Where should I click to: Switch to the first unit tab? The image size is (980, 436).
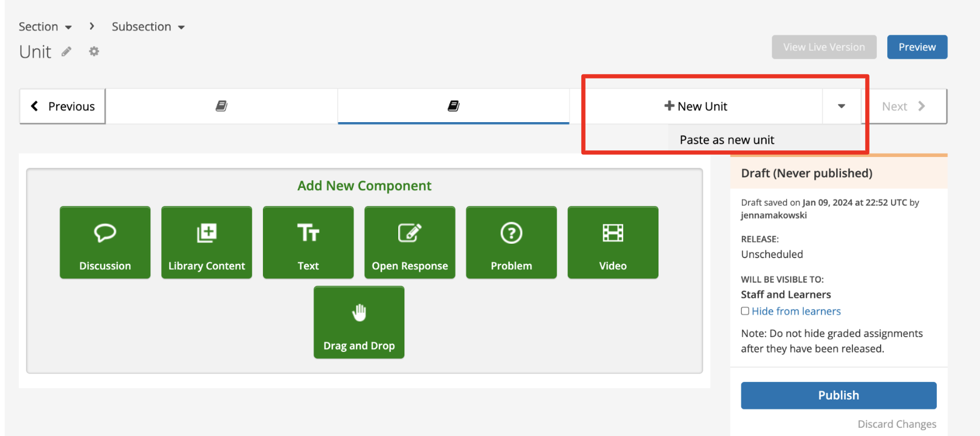pyautogui.click(x=222, y=106)
